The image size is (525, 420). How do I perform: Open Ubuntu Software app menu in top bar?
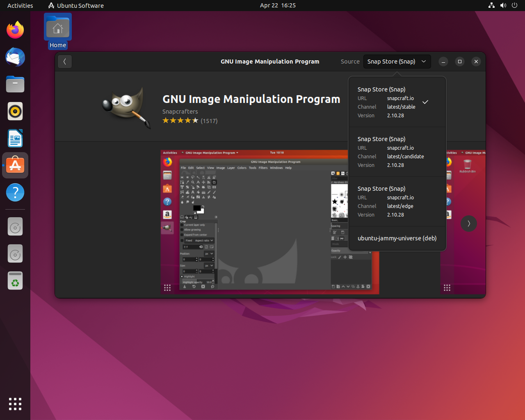76,5
